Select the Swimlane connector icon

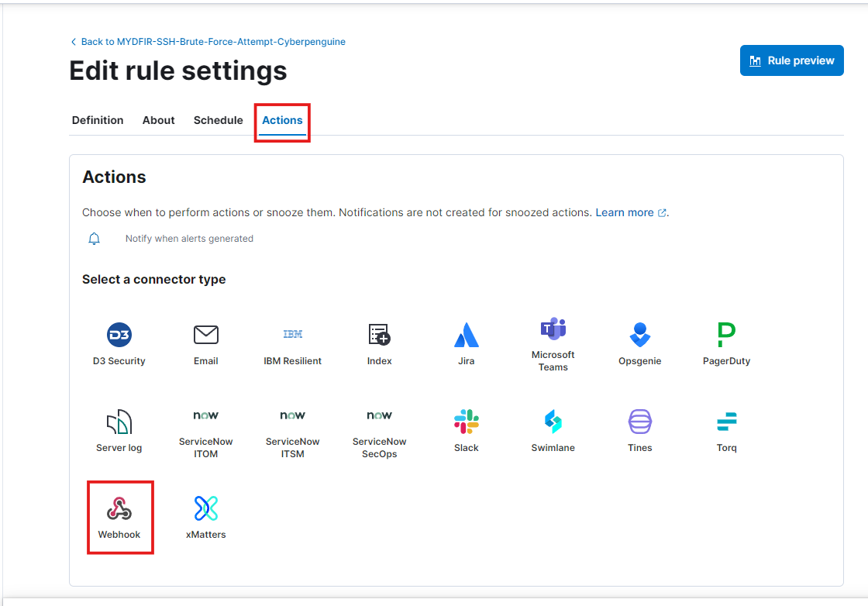(553, 422)
